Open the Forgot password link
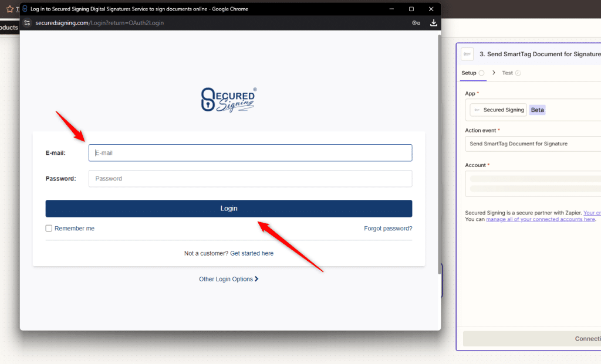The height and width of the screenshot is (364, 601). click(388, 228)
